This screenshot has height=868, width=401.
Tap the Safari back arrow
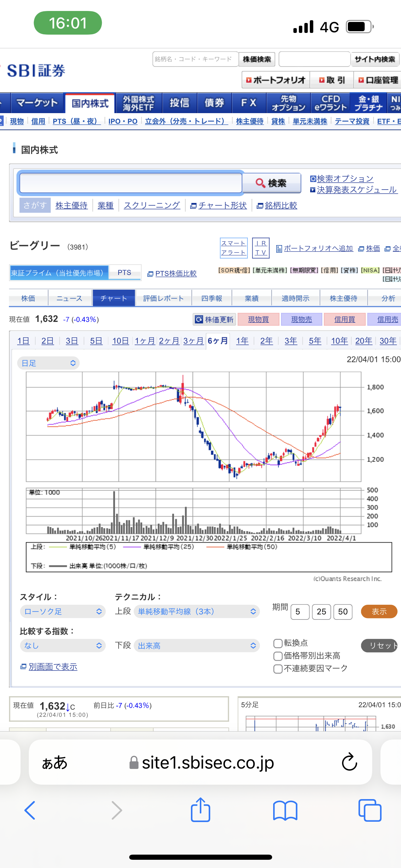tap(30, 810)
